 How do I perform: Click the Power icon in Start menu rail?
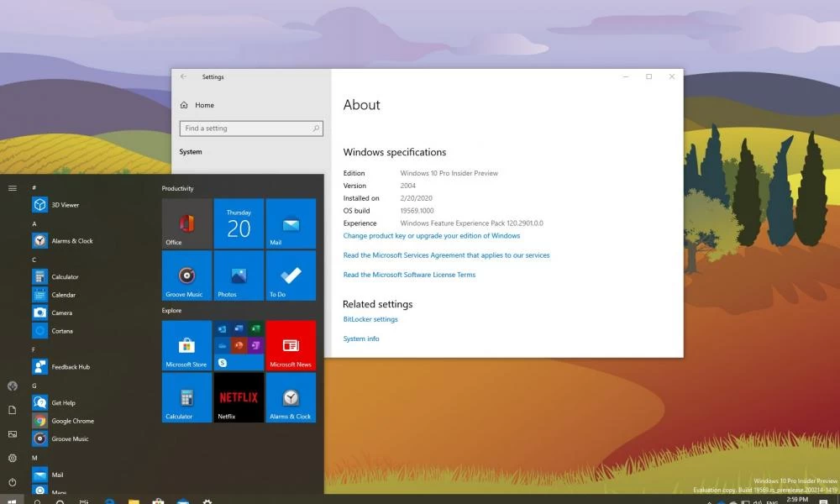(13, 482)
